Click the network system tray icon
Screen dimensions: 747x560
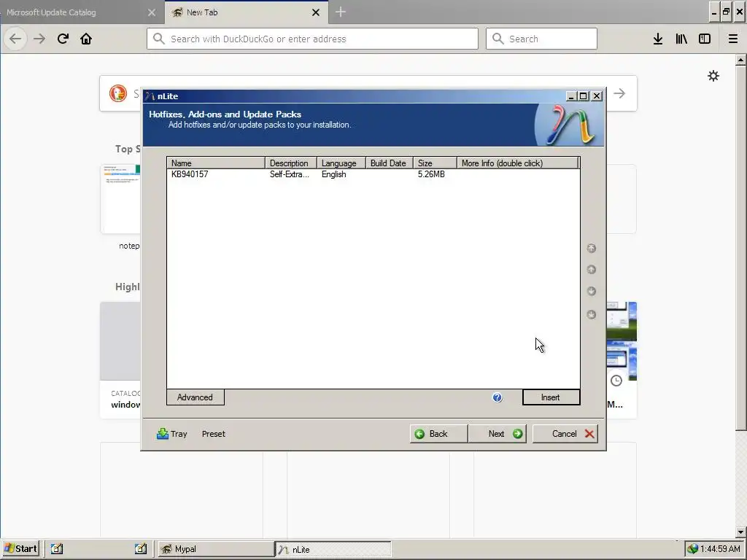pyautogui.click(x=693, y=549)
